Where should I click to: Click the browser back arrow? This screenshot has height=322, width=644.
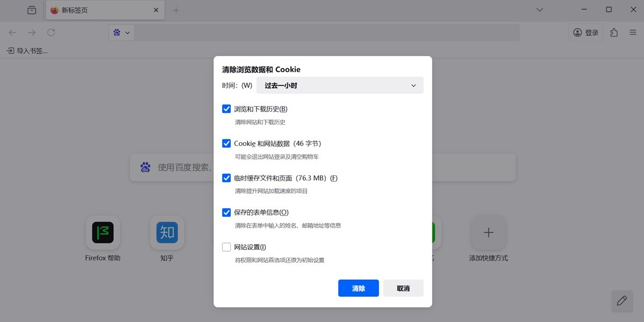(12, 32)
